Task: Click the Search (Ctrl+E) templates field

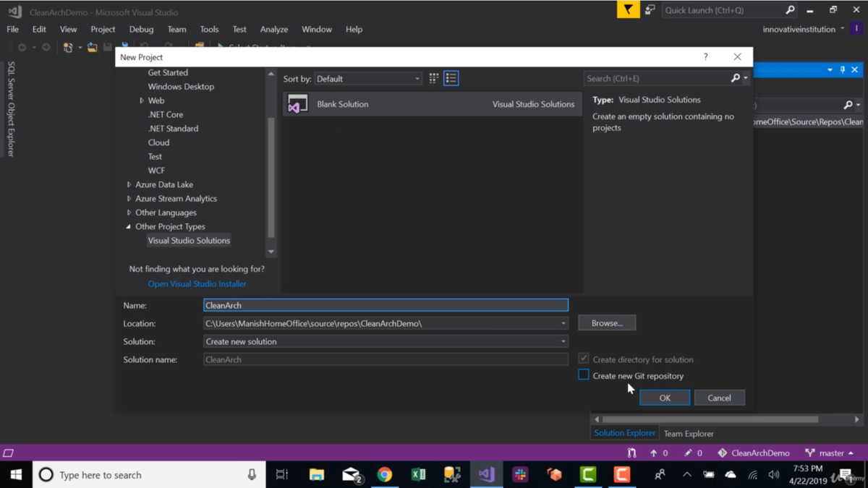Action: pos(657,78)
